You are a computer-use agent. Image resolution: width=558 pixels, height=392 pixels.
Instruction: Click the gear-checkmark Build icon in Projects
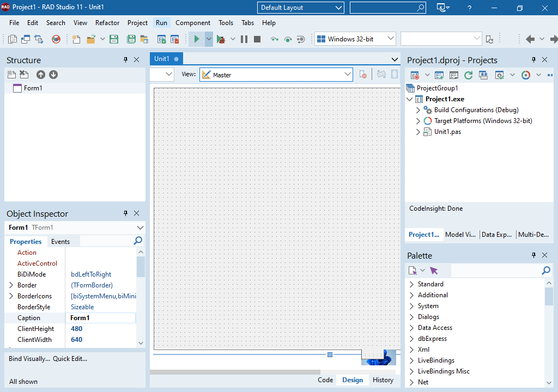click(500, 75)
